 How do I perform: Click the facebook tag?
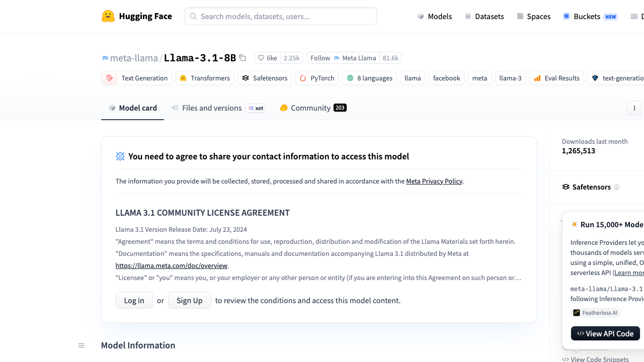coord(447,78)
